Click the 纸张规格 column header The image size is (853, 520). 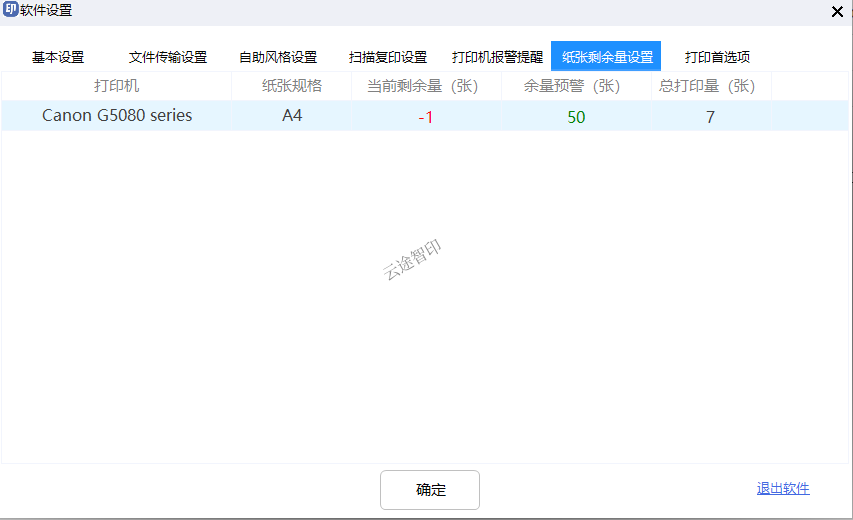tap(292, 86)
